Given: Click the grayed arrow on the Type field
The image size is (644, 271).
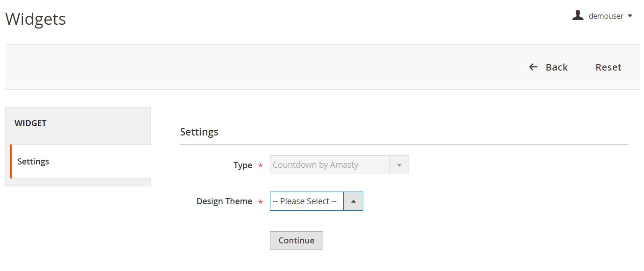Looking at the screenshot, I should point(399,165).
